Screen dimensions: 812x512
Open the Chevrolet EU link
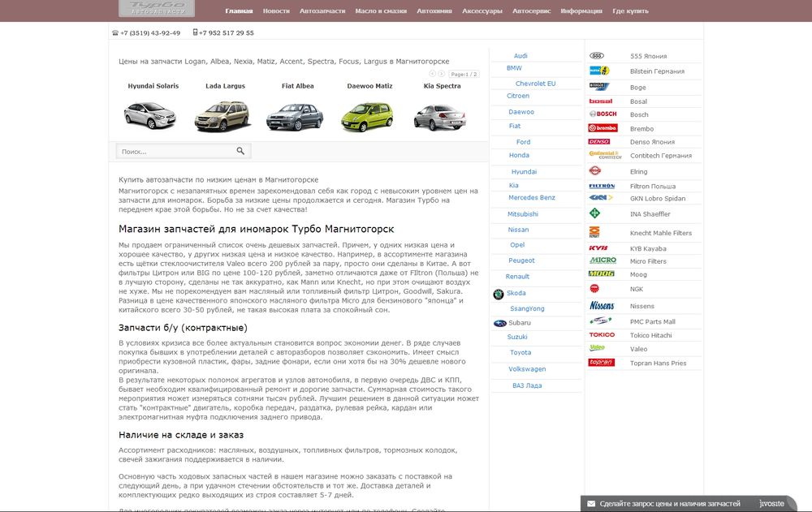coord(535,84)
